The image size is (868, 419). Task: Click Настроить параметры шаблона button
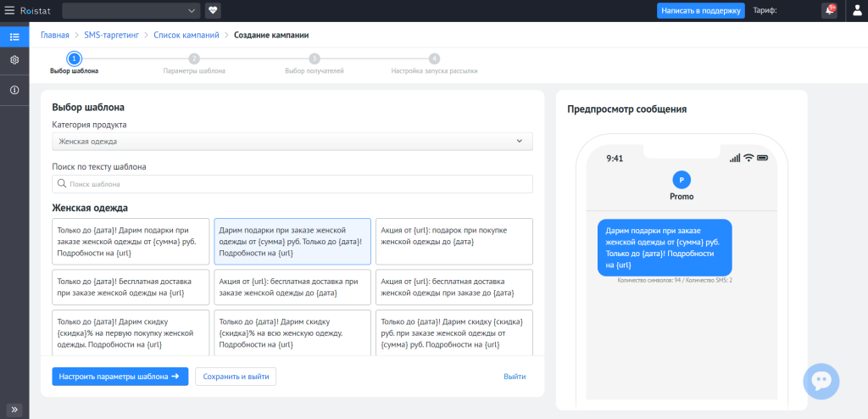pyautogui.click(x=120, y=377)
